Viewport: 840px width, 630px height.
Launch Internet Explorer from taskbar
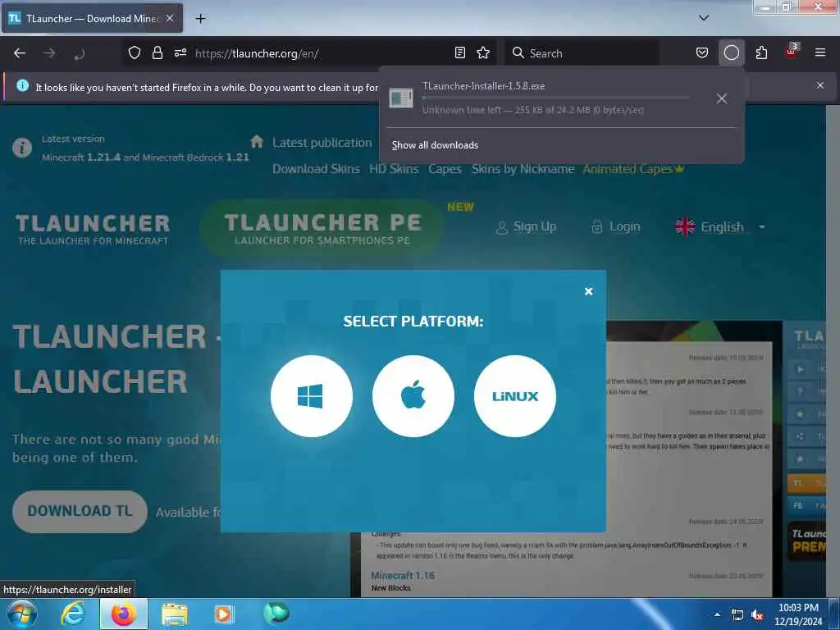click(73, 614)
